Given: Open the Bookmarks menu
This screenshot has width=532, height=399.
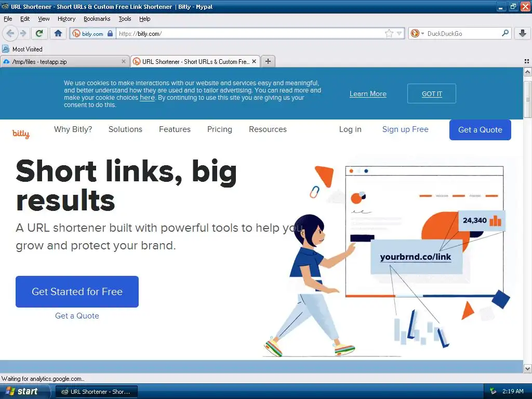Looking at the screenshot, I should (97, 19).
